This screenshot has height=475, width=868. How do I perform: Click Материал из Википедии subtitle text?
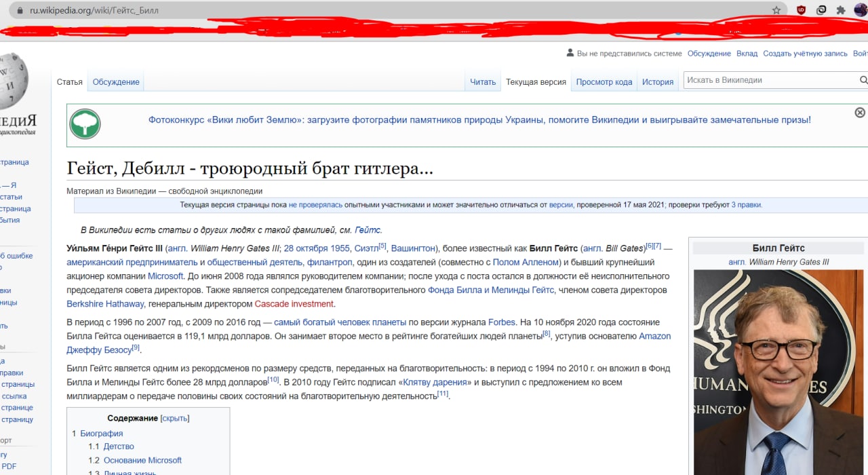pos(165,191)
